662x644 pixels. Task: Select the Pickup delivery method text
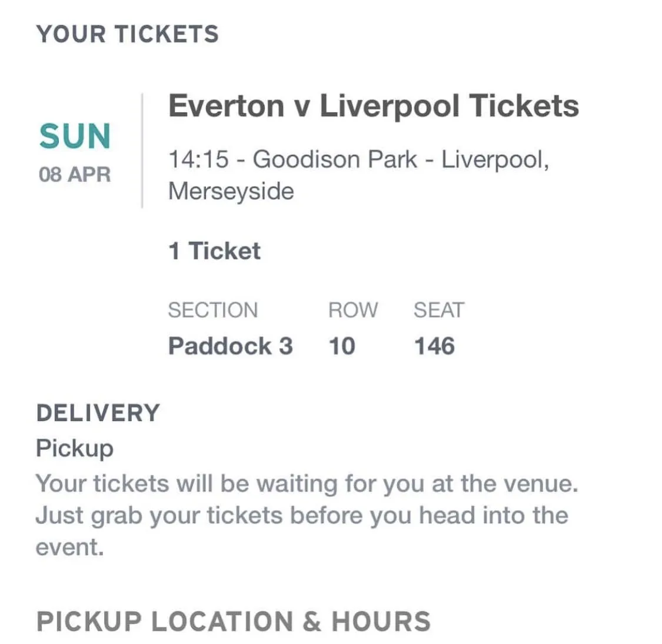point(74,448)
